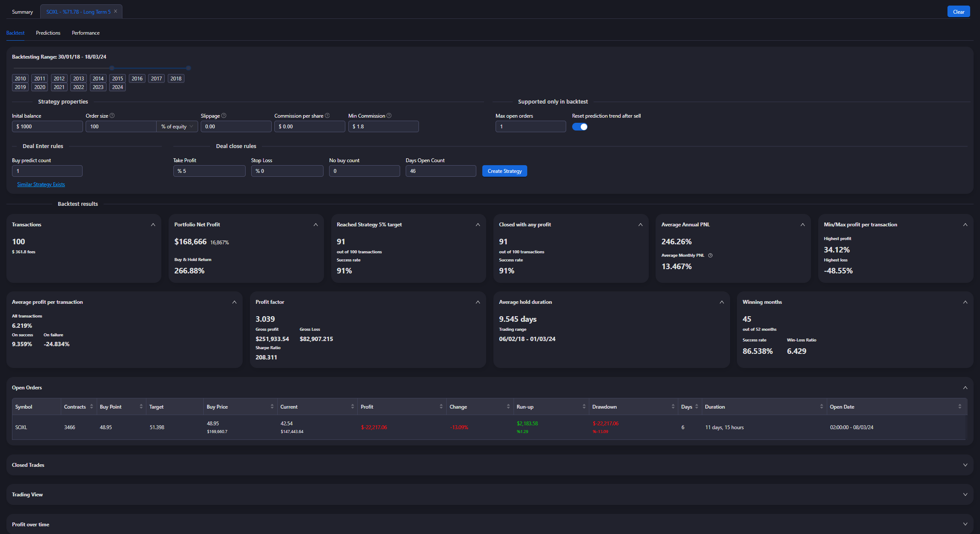The height and width of the screenshot is (534, 980).
Task: Click the Min Commission info icon
Action: coord(389,116)
